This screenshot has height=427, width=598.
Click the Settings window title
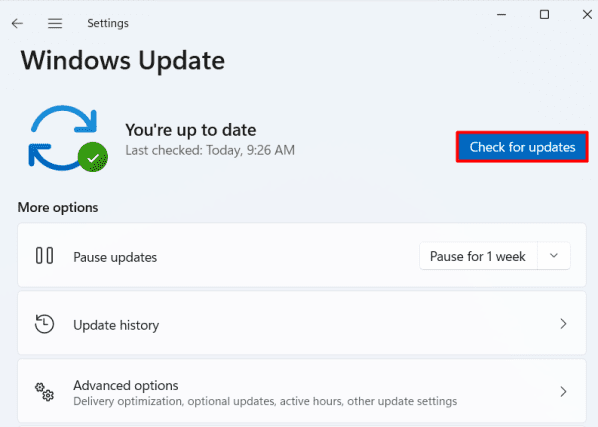[108, 23]
